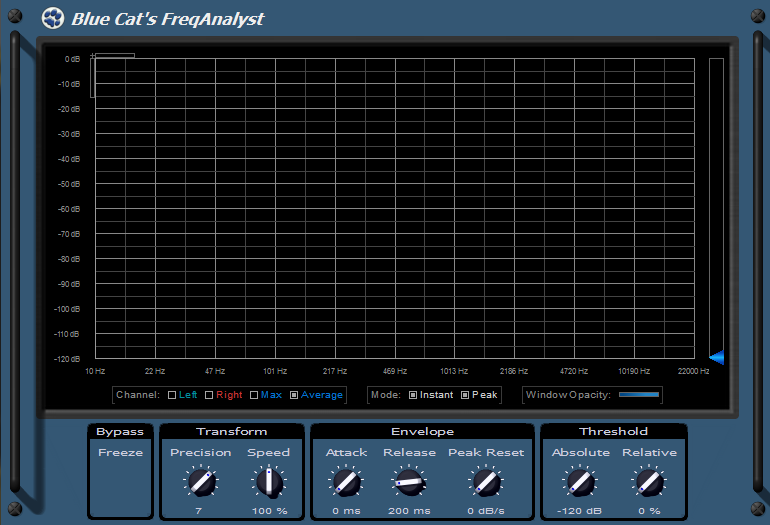Click the Speed value 100 %
770x525 pixels.
click(x=270, y=511)
